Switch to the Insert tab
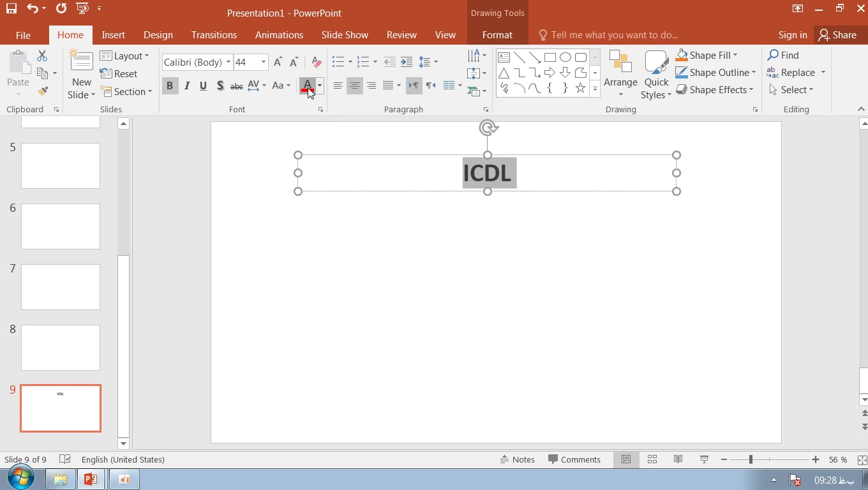This screenshot has height=490, width=868. pyautogui.click(x=114, y=35)
